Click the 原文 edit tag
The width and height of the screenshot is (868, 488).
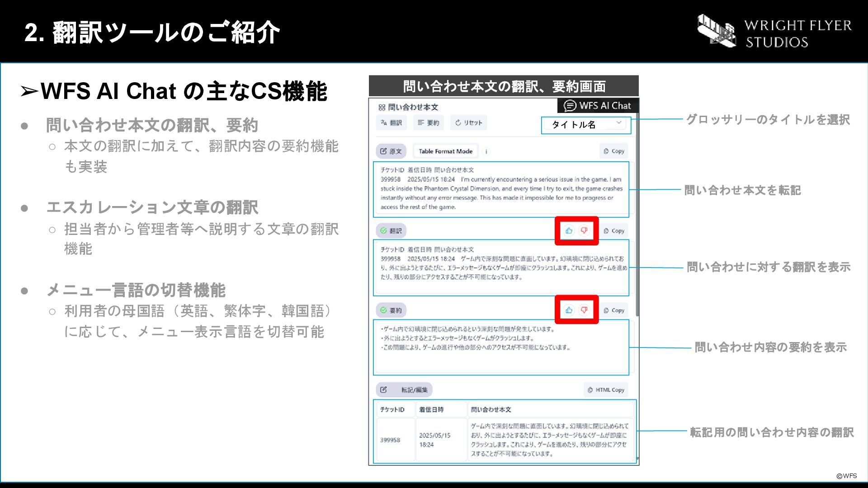[391, 151]
